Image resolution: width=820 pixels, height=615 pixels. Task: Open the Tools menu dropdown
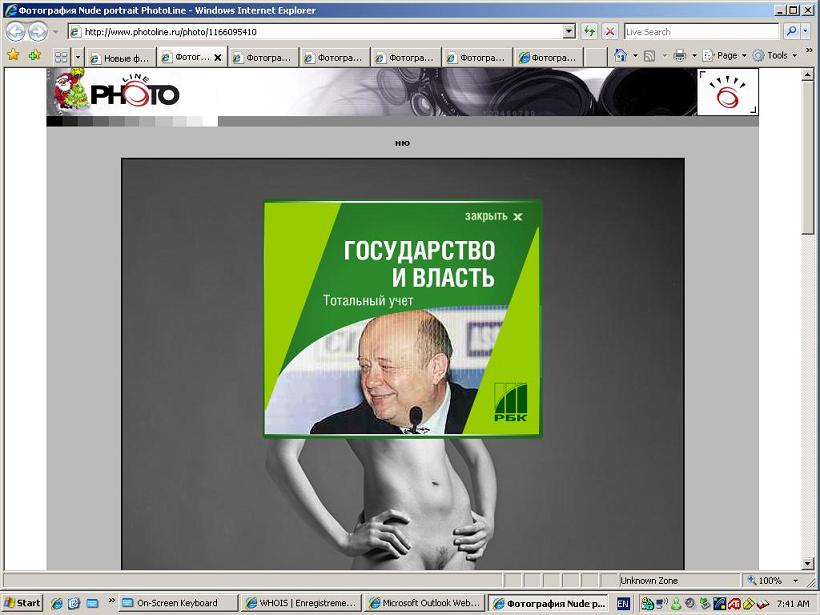pyautogui.click(x=777, y=56)
